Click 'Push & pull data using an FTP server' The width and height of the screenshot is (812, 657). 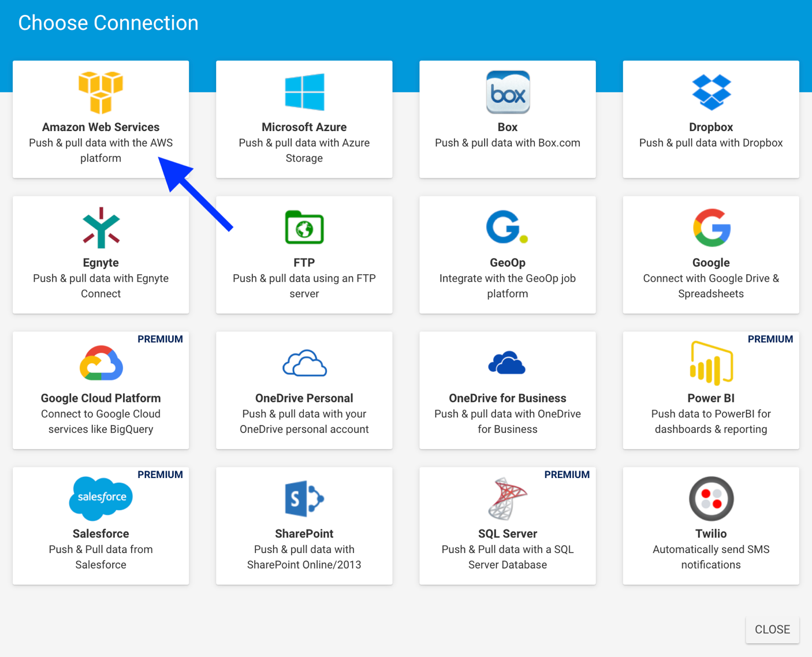(x=304, y=286)
